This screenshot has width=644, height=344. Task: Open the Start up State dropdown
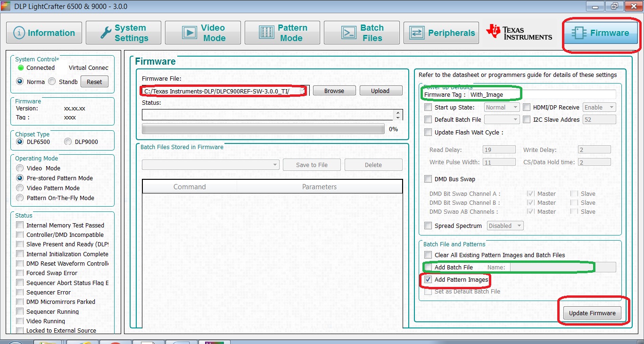(x=502, y=107)
